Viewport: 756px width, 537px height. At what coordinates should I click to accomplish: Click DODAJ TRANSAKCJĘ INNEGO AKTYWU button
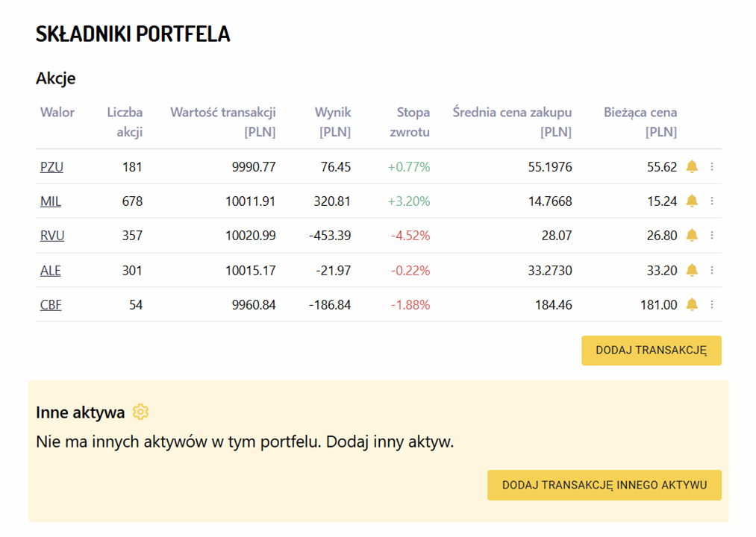point(604,485)
